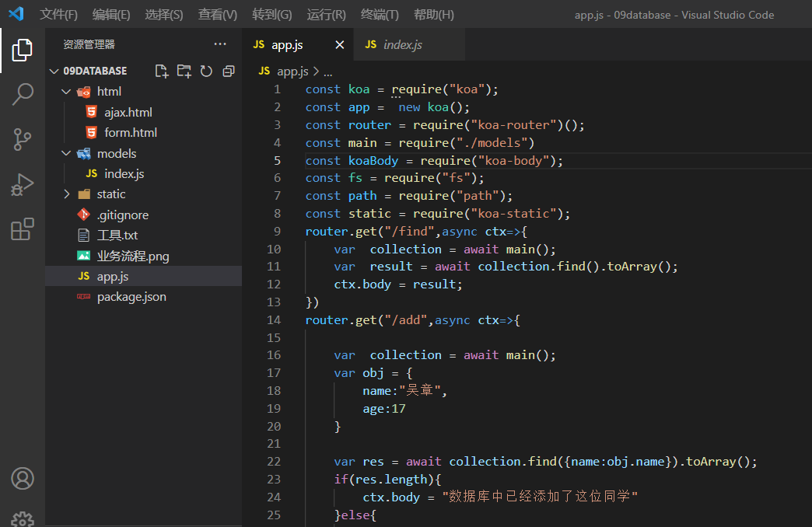
Task: Open the 终端(T) menu
Action: tap(380, 15)
